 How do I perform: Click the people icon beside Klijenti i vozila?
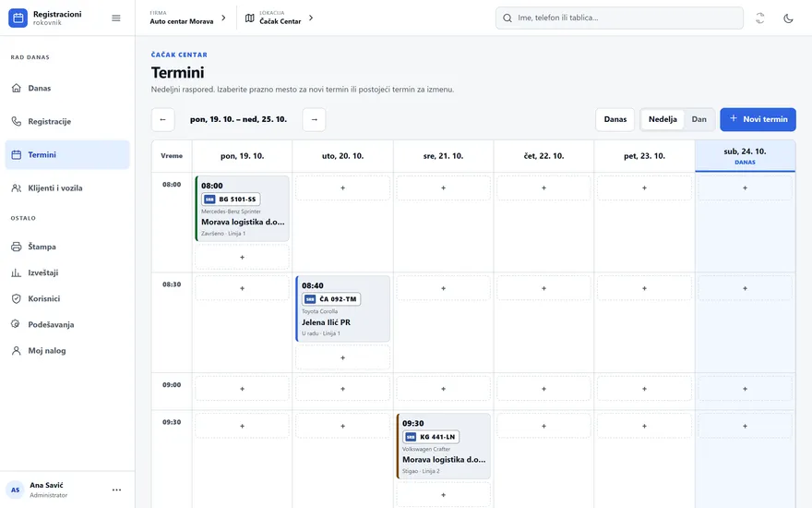17,187
